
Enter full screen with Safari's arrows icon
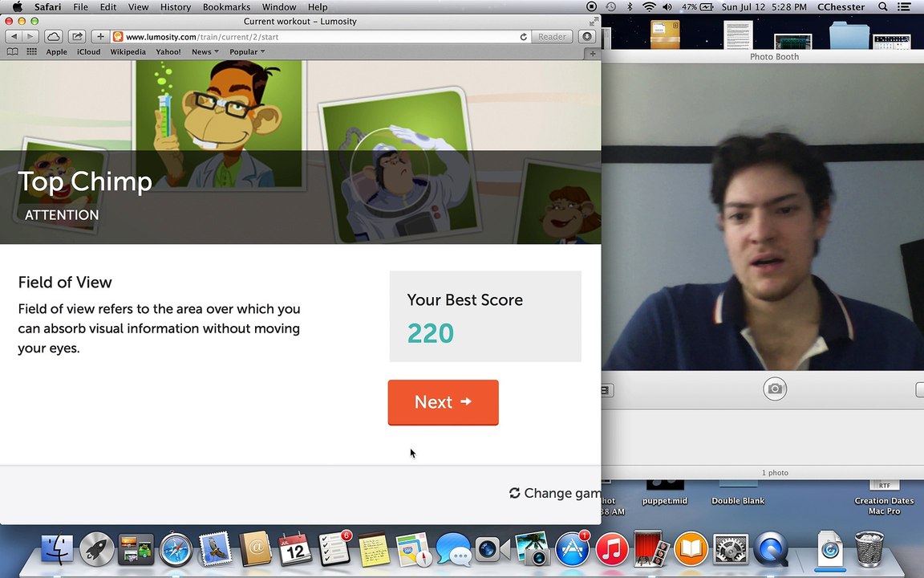click(x=594, y=21)
